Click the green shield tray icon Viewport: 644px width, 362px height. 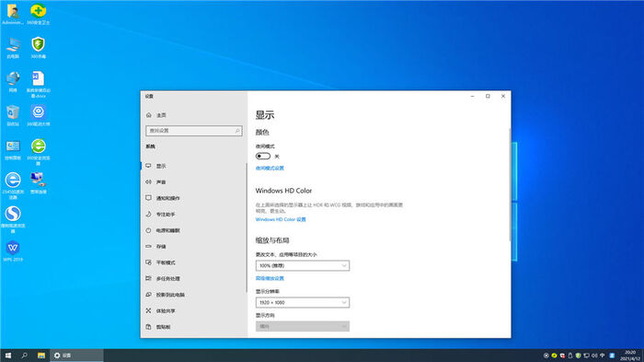(x=579, y=356)
